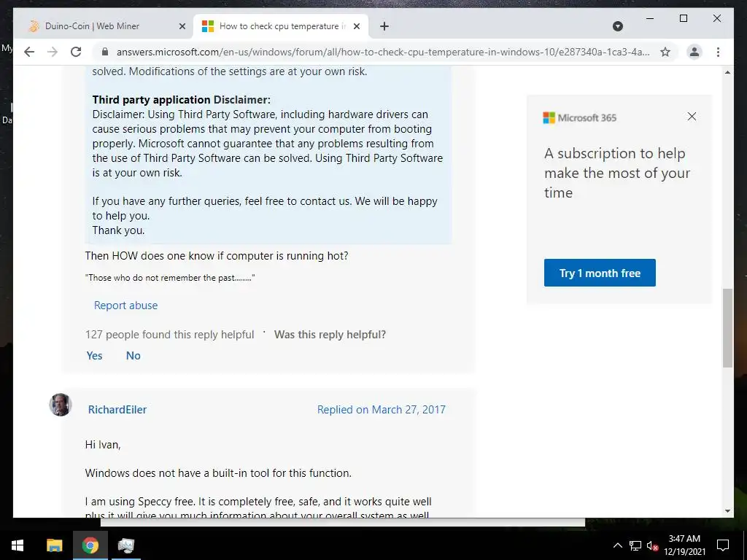Viewport: 747px width, 560px height.
Task: Open the notifications action center
Action: coord(723,545)
